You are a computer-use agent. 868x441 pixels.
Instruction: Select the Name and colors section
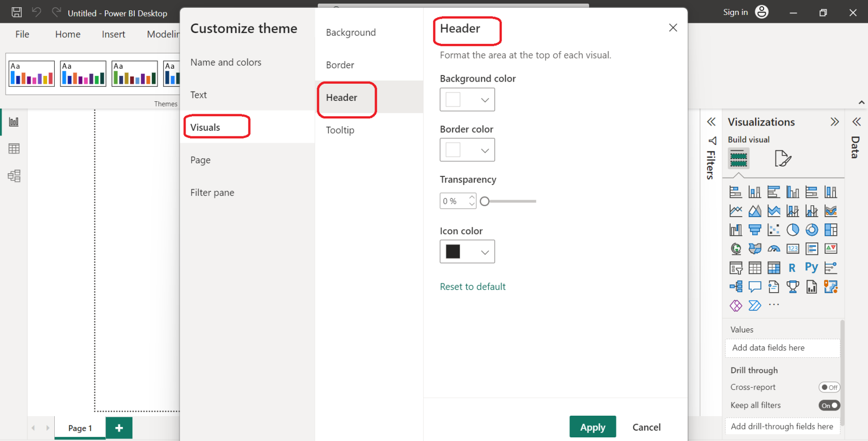247,62
